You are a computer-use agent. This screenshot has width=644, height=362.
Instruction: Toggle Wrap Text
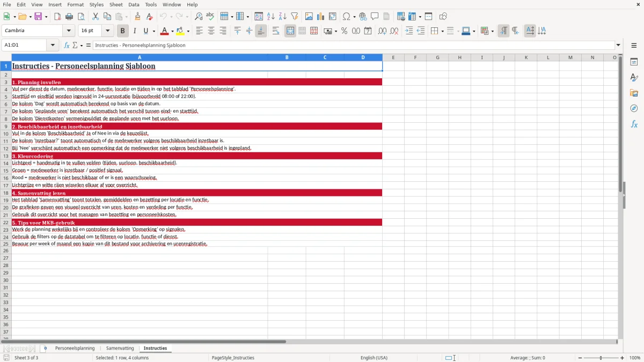276,31
